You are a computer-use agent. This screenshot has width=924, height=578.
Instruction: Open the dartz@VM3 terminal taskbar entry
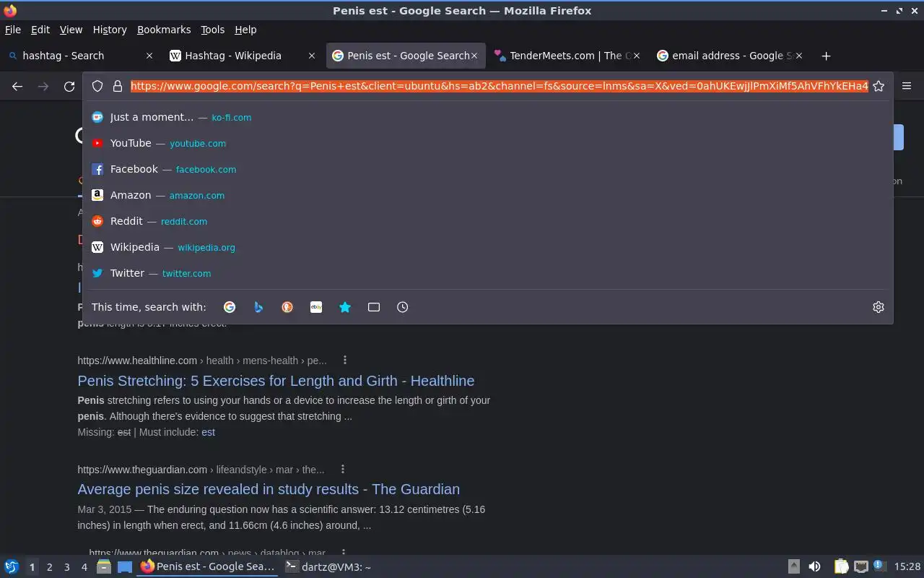tap(328, 567)
